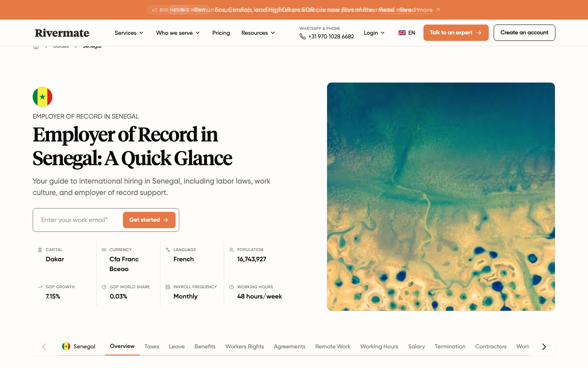Click the small Senegal flag in tab bar
588x368 pixels.
(66, 346)
